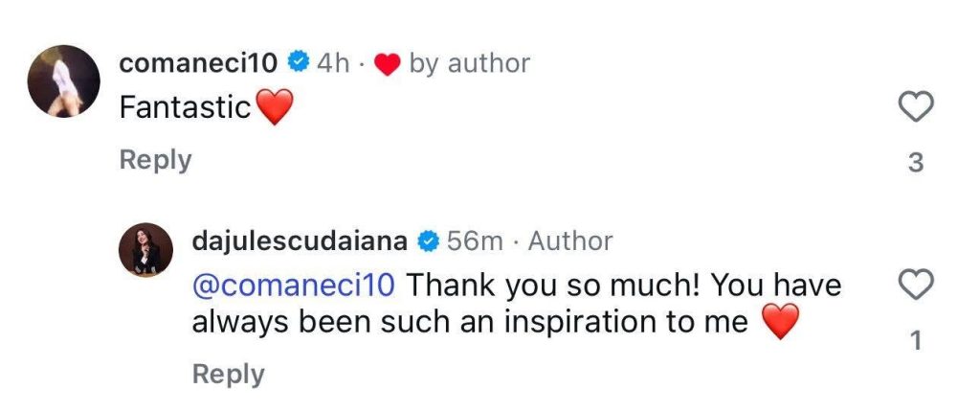980x412 pixels.
Task: View the 1 like count on the reply
Action: pyautogui.click(x=916, y=340)
